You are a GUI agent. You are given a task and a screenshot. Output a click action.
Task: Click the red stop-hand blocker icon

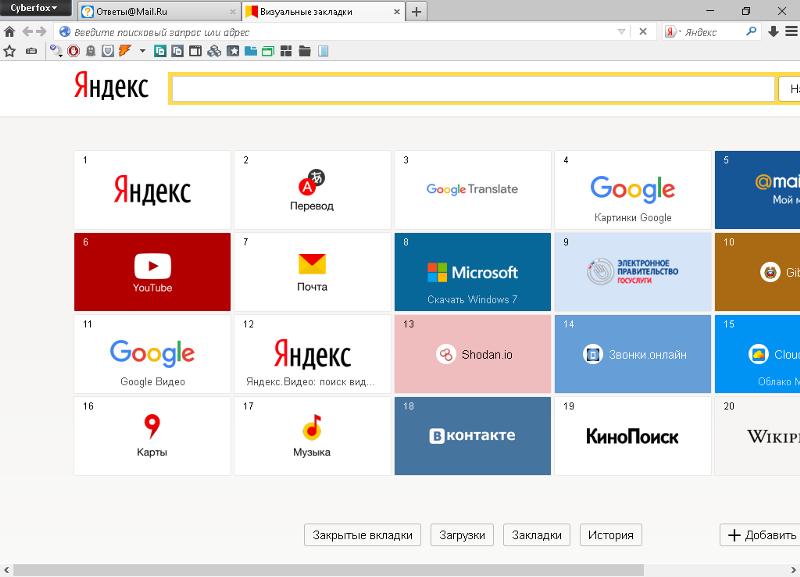73,51
